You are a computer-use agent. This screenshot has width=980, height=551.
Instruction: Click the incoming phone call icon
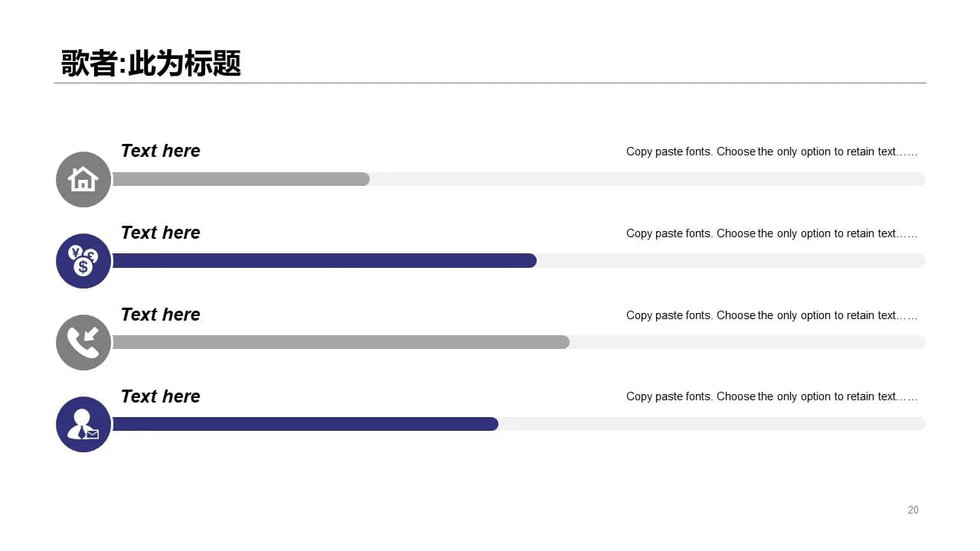point(83,343)
